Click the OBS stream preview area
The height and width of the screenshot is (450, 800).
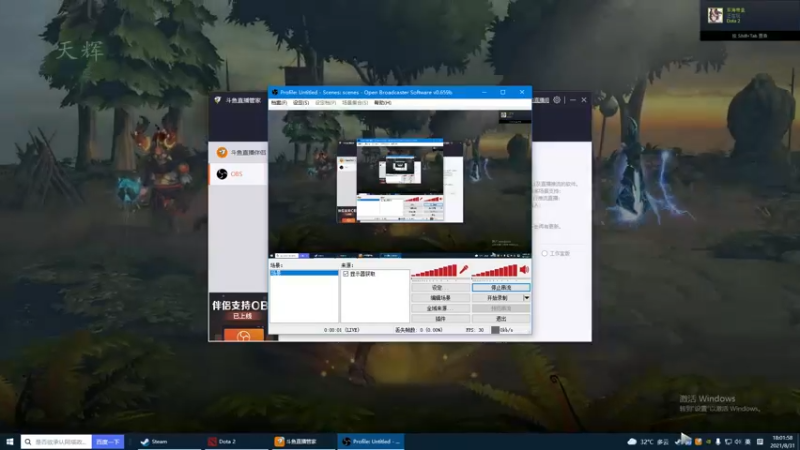(x=399, y=184)
